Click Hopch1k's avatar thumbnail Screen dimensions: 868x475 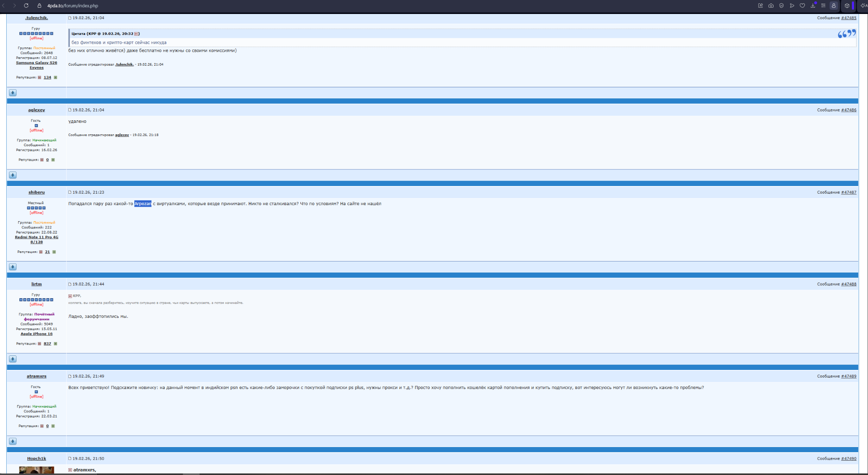(36, 470)
